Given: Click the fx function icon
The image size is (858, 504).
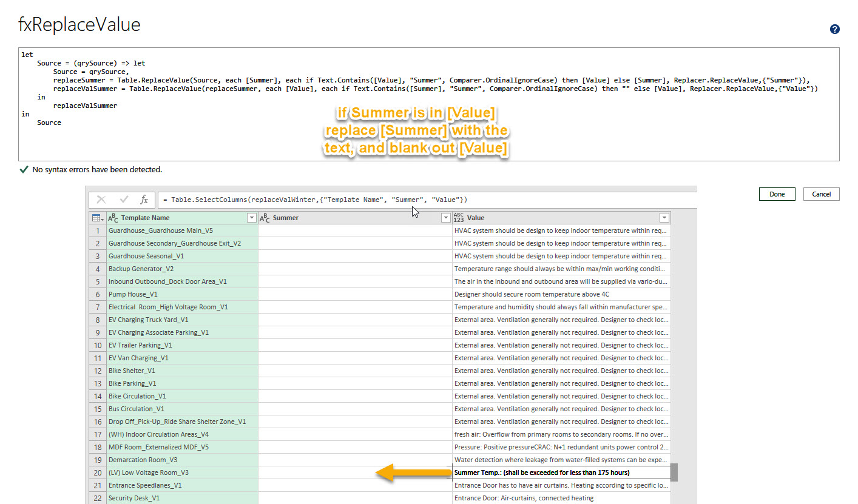Looking at the screenshot, I should [x=144, y=200].
